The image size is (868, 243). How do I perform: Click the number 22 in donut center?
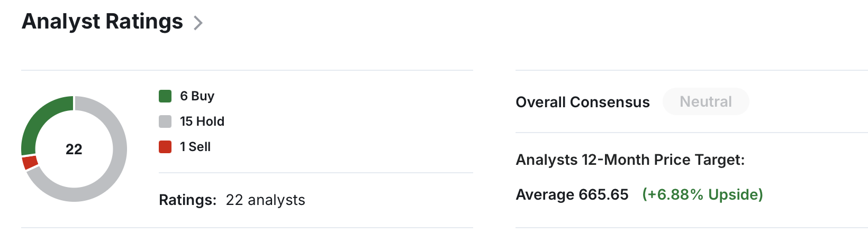tap(74, 149)
